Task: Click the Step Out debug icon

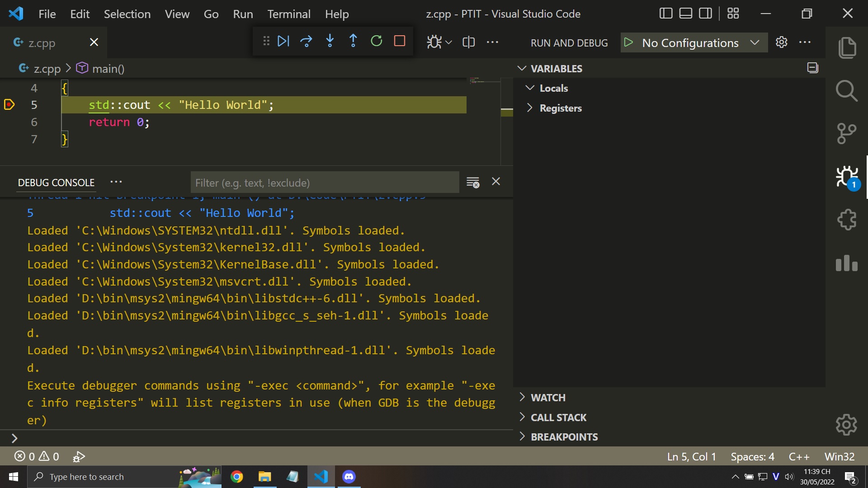Action: [x=353, y=42]
